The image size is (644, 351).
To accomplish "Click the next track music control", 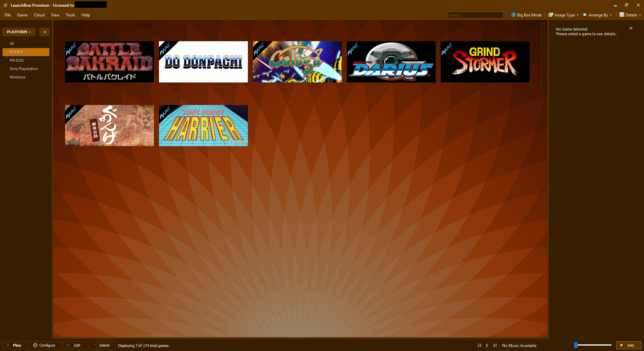I will (x=495, y=345).
